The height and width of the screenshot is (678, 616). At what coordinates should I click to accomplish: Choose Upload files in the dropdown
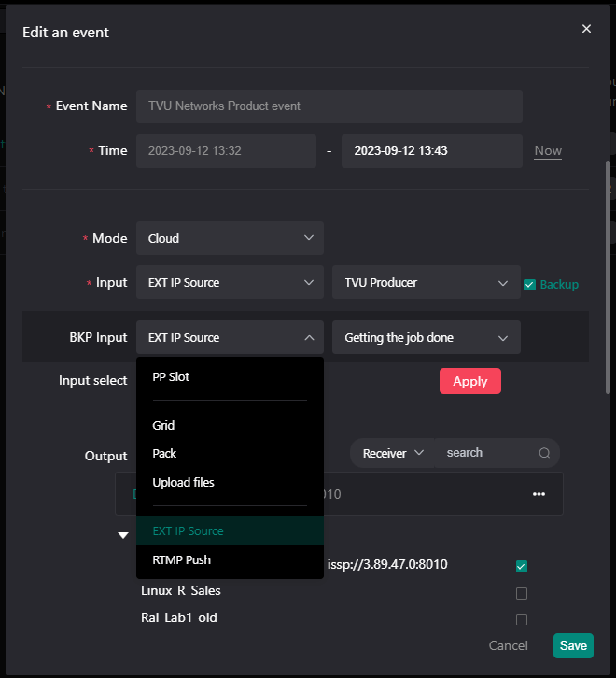point(230,483)
